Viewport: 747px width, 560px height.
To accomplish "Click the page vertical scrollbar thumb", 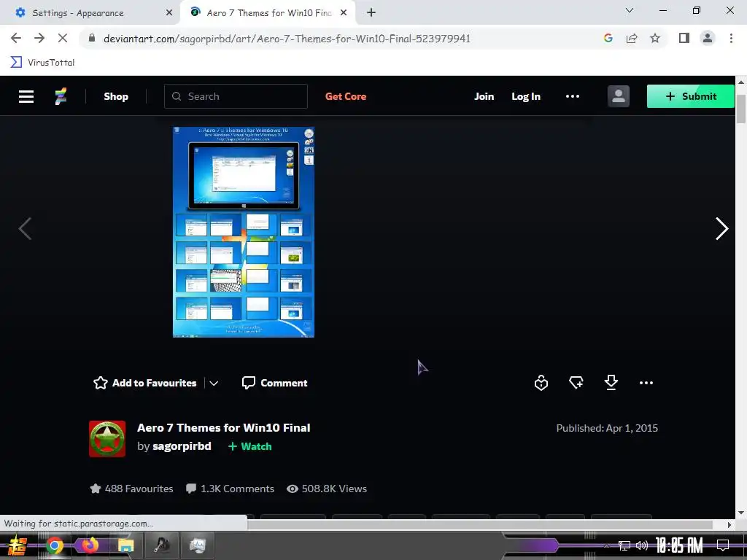I will click(x=741, y=109).
